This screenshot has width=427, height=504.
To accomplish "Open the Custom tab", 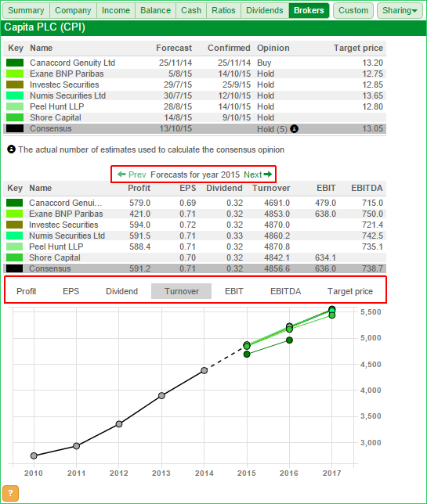I will 353,10.
